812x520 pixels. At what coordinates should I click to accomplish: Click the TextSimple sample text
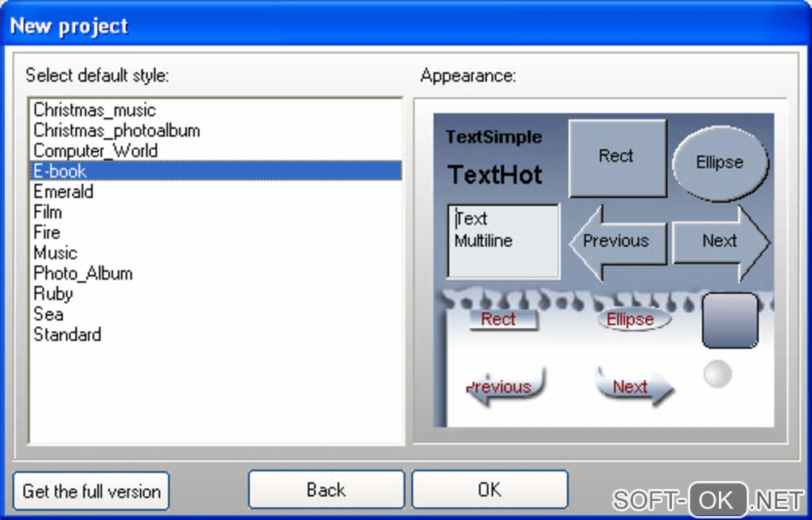coord(494,137)
